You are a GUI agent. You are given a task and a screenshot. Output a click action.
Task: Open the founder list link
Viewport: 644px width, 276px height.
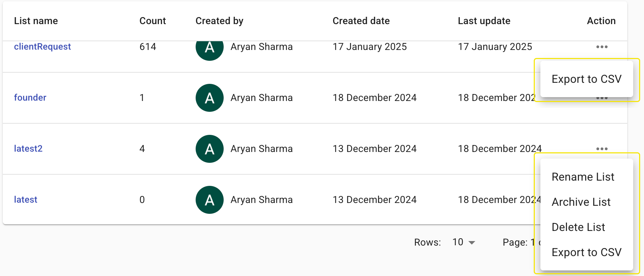click(x=30, y=97)
